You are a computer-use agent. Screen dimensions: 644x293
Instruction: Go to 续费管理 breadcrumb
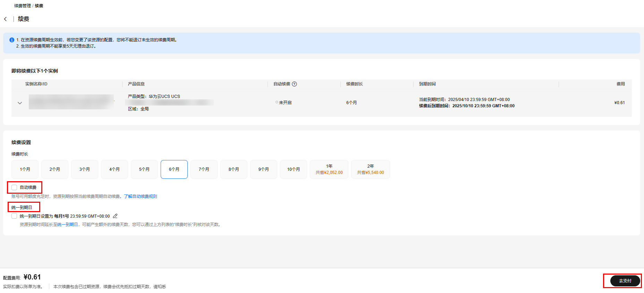pyautogui.click(x=23, y=6)
